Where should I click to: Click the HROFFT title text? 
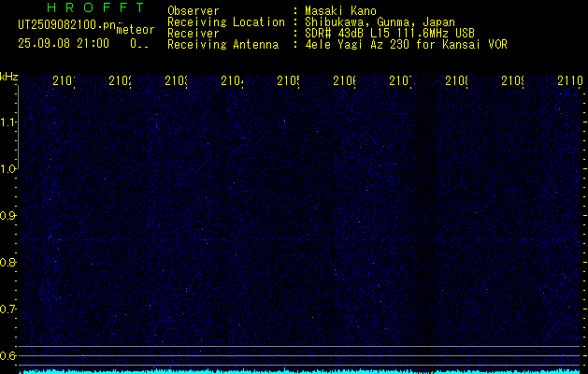[96, 7]
